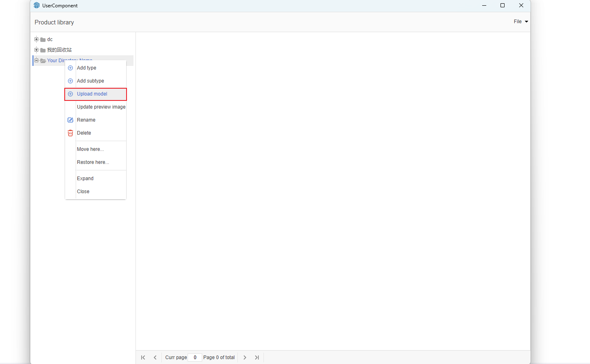Choose Move here... from the menu
Image resolution: width=590 pixels, height=364 pixels.
pyautogui.click(x=90, y=149)
